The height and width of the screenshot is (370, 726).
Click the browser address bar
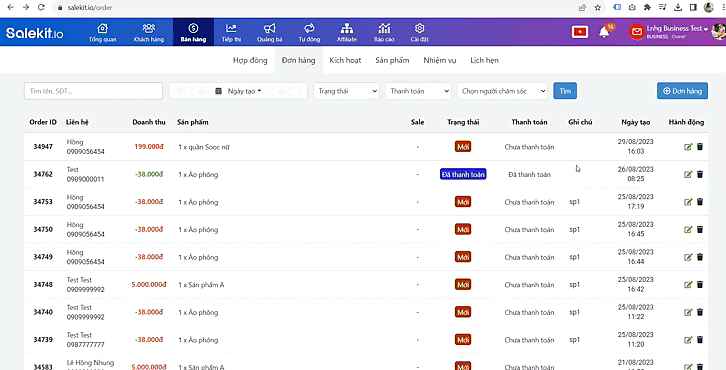coord(315,7)
